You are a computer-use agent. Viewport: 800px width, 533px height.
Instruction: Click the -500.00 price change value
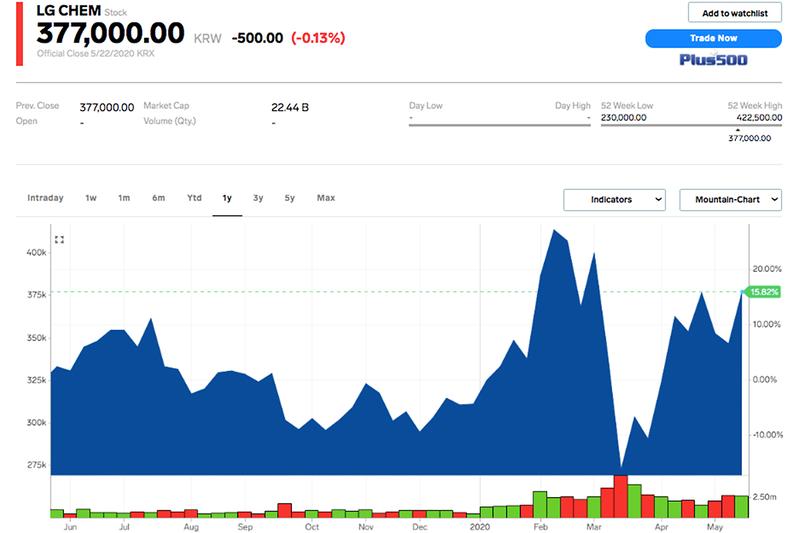click(257, 38)
